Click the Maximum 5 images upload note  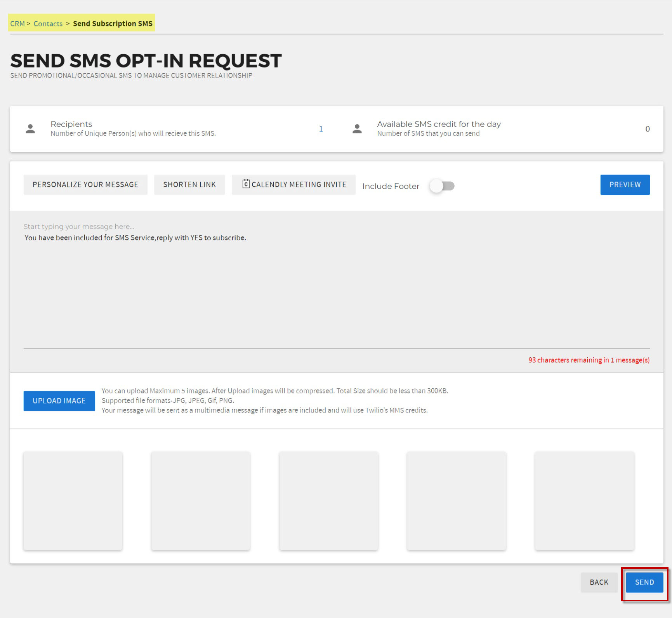(x=275, y=391)
